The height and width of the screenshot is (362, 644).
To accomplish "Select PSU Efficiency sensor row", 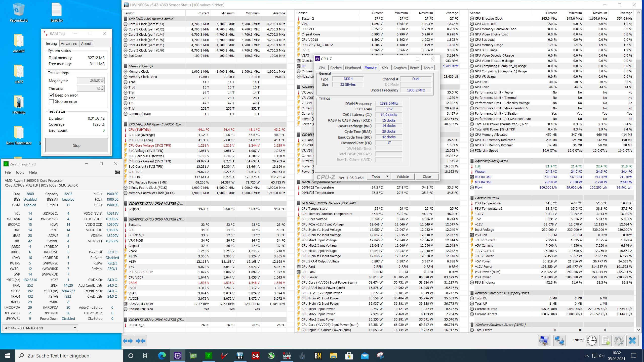I will [x=551, y=282].
